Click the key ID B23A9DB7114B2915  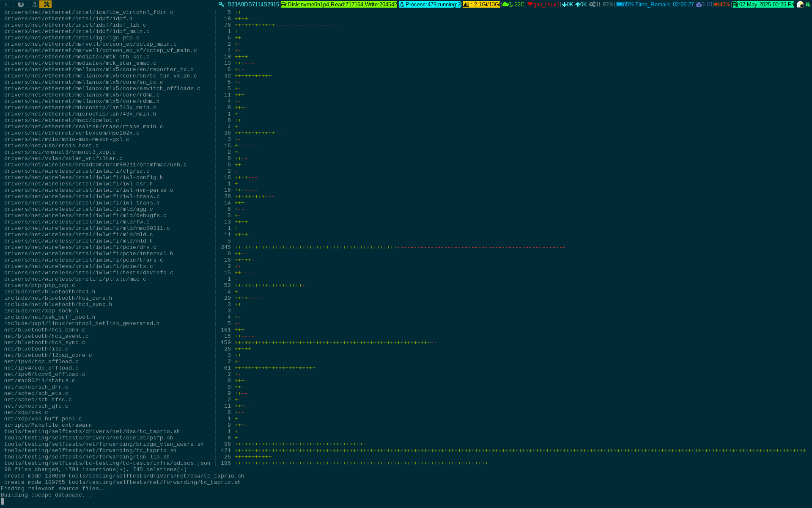tap(253, 4)
